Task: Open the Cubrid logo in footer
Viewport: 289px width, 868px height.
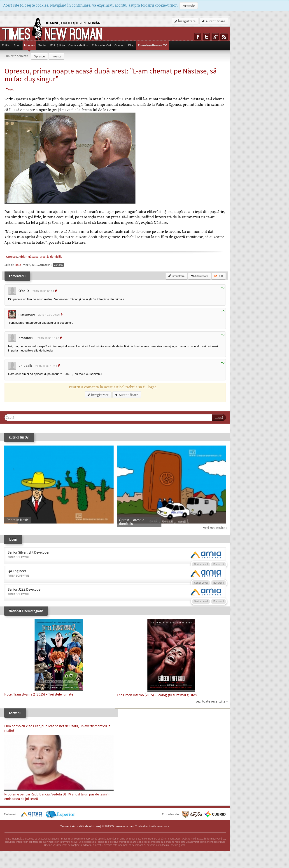Action: pos(215,814)
